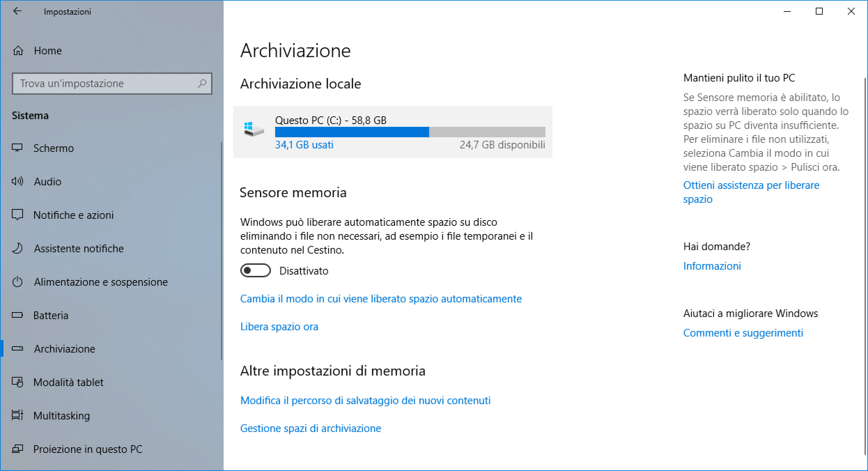Click the Libera spazio ora link

(279, 327)
